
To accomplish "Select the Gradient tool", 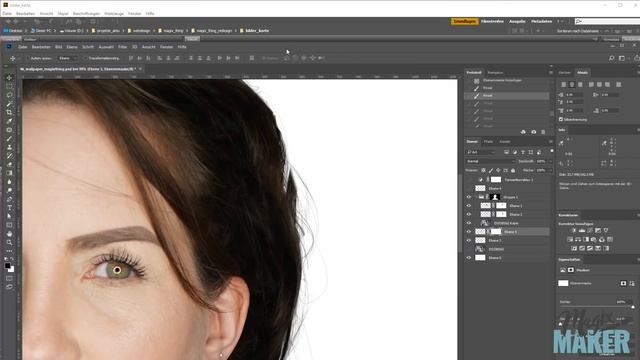I will pyautogui.click(x=9, y=173).
